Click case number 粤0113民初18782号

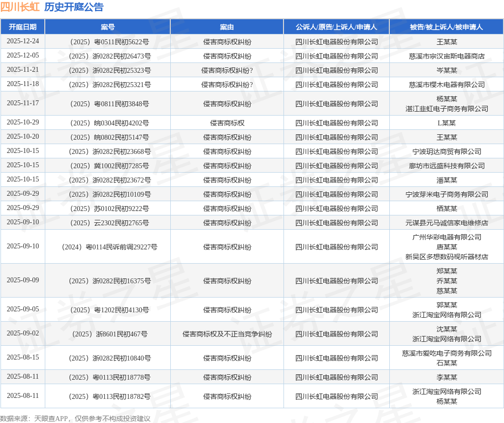(x=110, y=396)
